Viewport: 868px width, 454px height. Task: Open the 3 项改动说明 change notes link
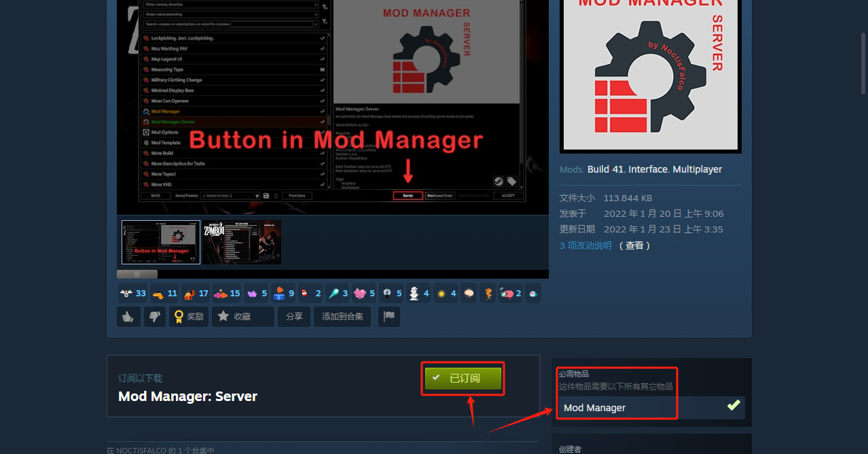(585, 245)
